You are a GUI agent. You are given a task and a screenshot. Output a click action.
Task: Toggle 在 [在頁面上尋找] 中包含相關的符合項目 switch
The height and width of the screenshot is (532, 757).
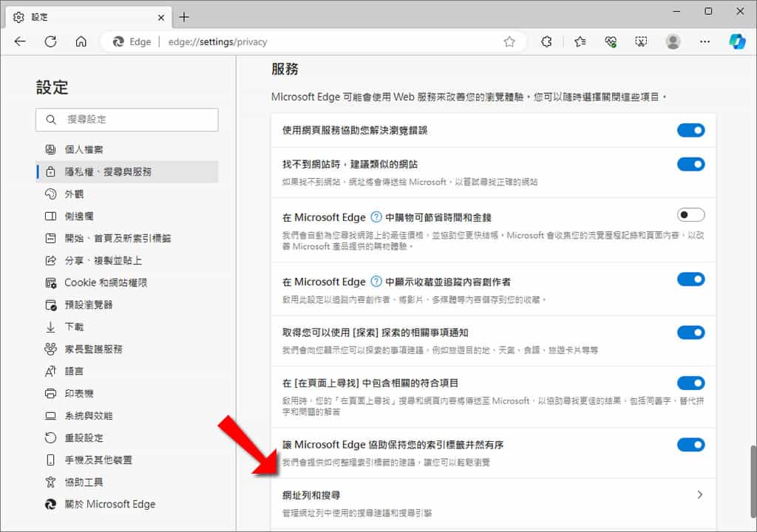pos(690,383)
